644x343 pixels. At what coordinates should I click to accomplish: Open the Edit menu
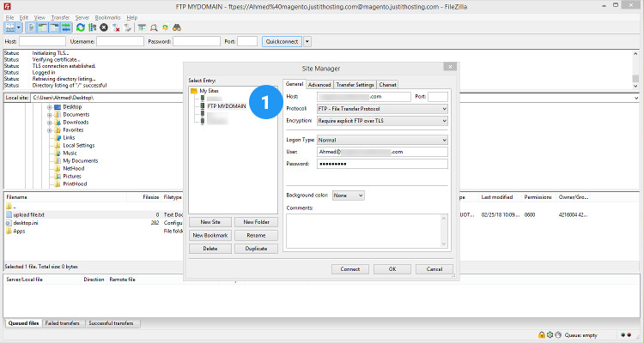pyautogui.click(x=24, y=18)
